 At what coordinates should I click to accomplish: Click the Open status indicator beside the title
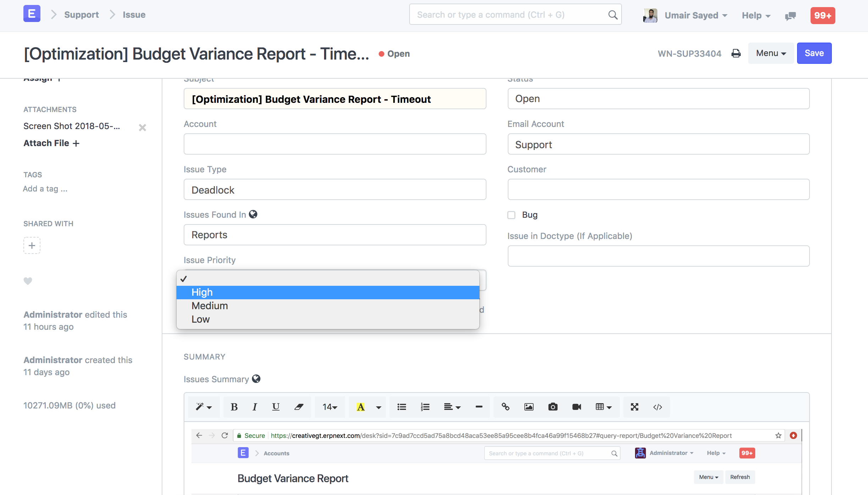pos(394,54)
